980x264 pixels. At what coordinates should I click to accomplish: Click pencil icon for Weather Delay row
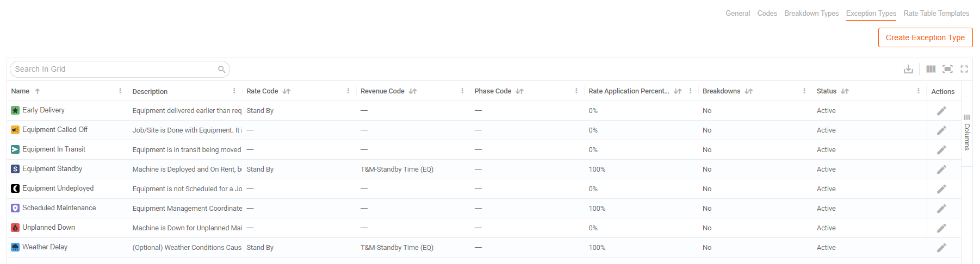pyautogui.click(x=941, y=248)
